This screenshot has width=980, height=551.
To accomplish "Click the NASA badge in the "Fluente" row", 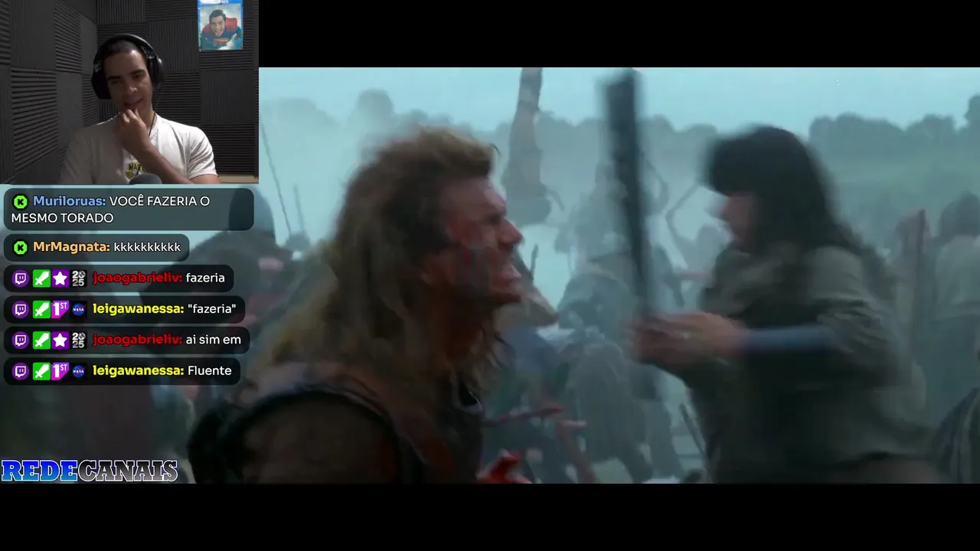I will (x=78, y=371).
